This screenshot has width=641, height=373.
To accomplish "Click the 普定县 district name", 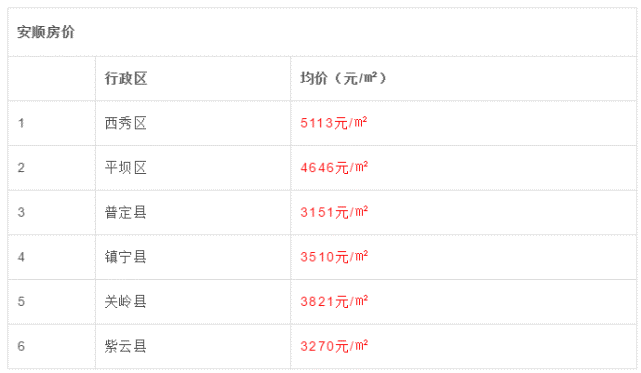I will point(126,212).
